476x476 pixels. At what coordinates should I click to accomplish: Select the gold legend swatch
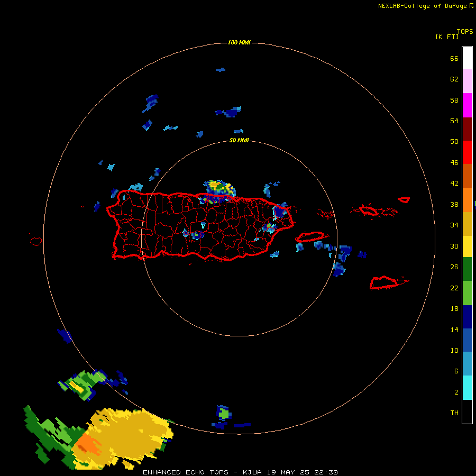(467, 224)
